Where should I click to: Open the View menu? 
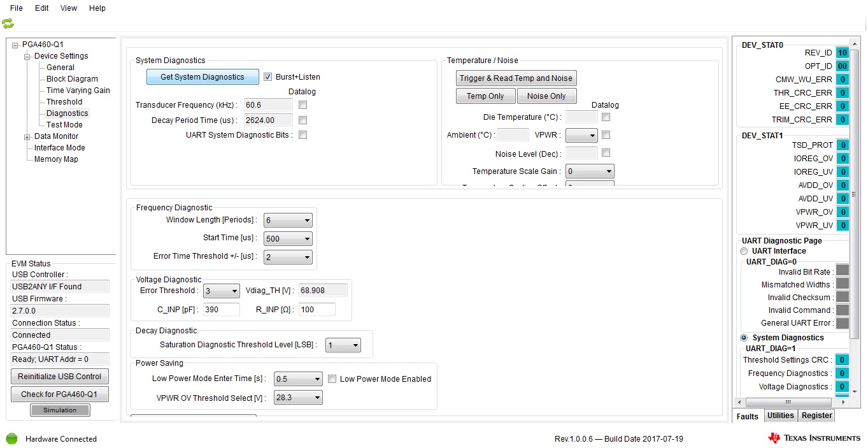pos(69,8)
